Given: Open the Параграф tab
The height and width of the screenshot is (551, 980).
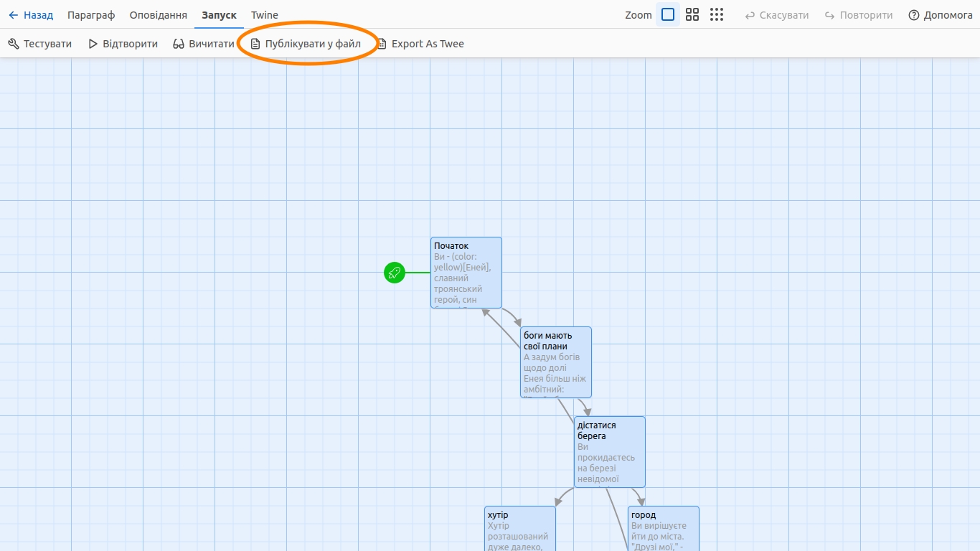Looking at the screenshot, I should tap(91, 15).
